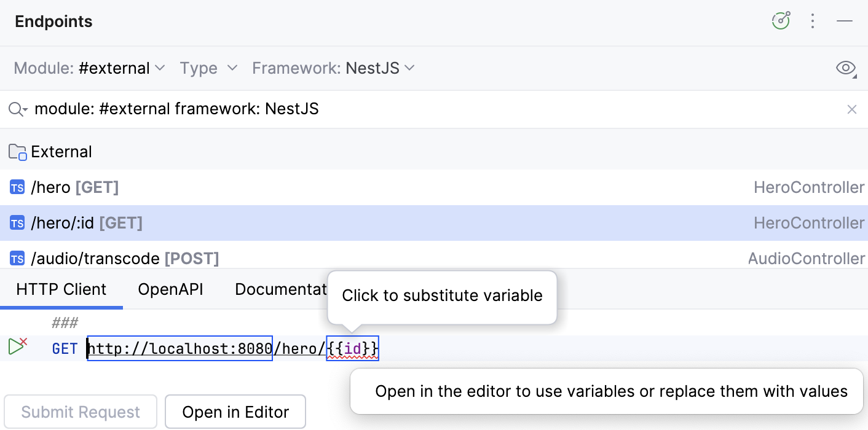This screenshot has height=430, width=868.
Task: Select the HTTP Client tab
Action: (61, 289)
